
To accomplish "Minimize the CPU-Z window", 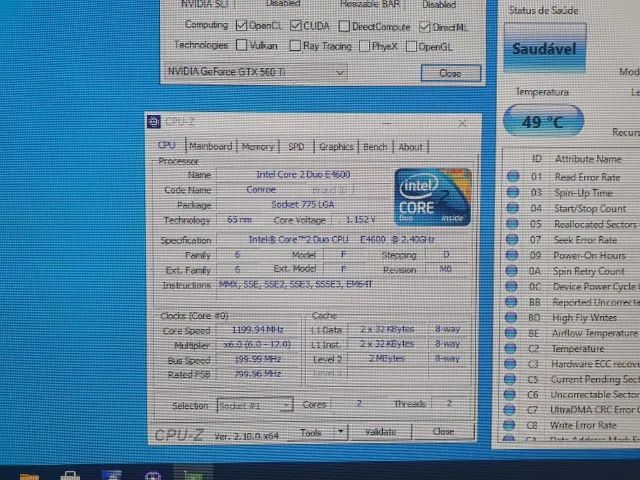I will (387, 123).
